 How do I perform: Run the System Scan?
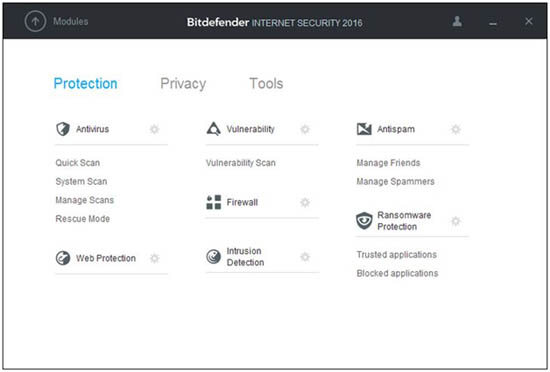[x=81, y=182]
